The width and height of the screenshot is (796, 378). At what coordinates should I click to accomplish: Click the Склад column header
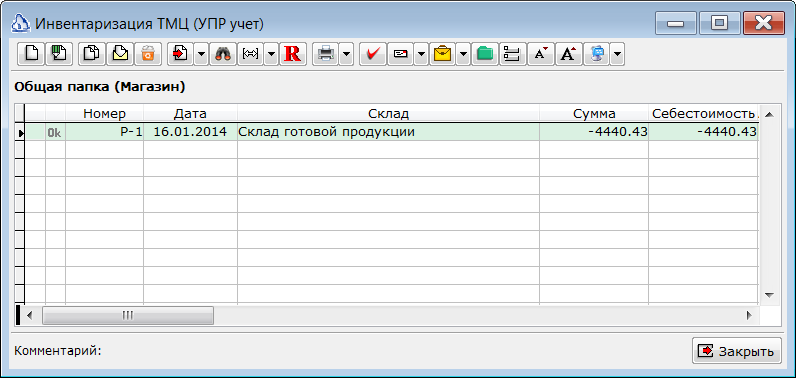coord(388,114)
